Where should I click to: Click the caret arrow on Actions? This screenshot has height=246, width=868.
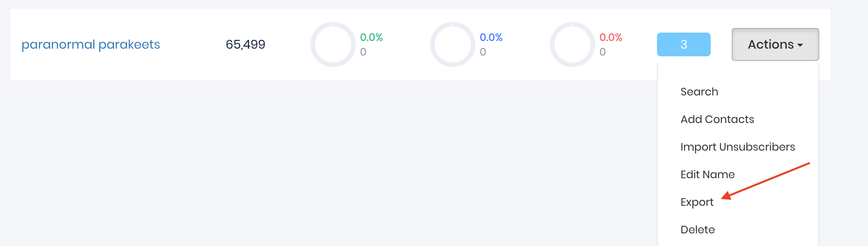coord(800,45)
